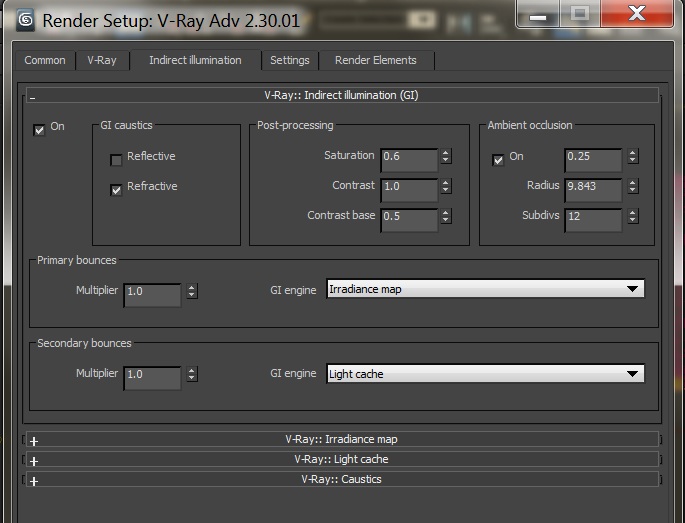Click the Subdivs value field
The height and width of the screenshot is (523, 685).
click(x=593, y=220)
